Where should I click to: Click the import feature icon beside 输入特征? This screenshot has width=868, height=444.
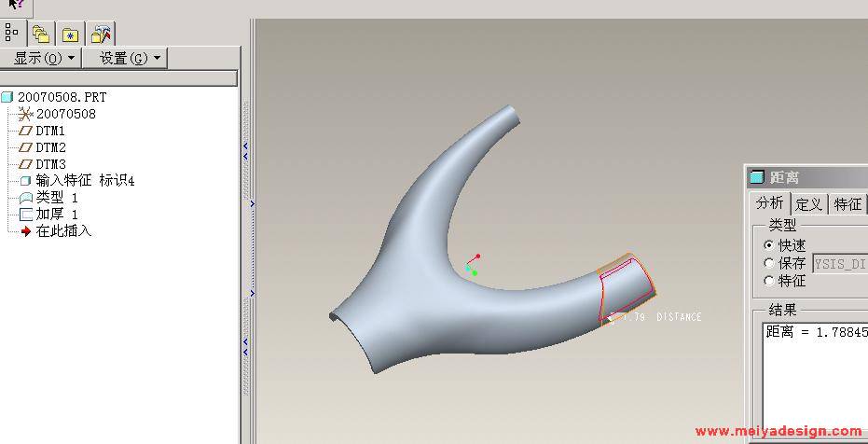(25, 181)
